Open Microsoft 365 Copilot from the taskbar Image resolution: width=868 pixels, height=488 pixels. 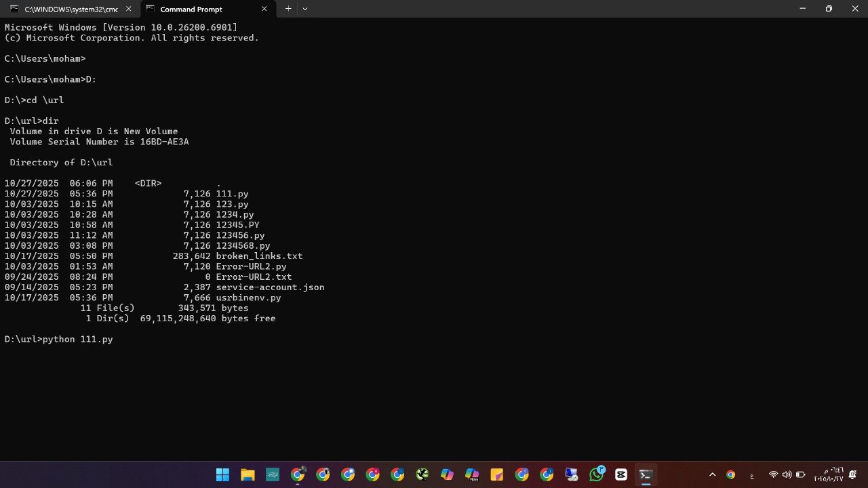471,474
